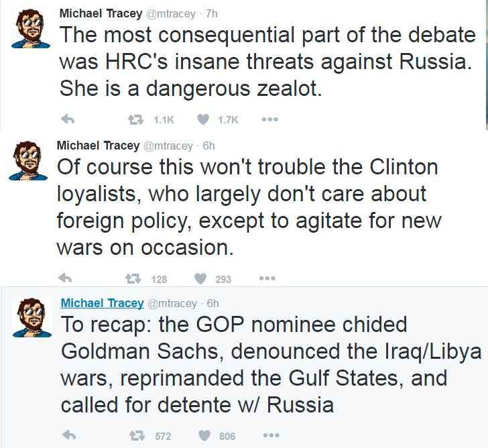
Task: Click the avatar beside the first tweet
Action: coord(30,28)
